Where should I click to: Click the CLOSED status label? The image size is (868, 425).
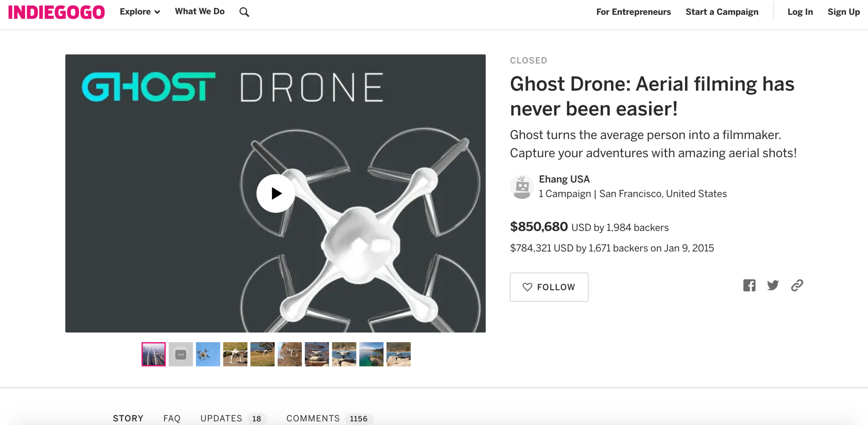click(528, 60)
